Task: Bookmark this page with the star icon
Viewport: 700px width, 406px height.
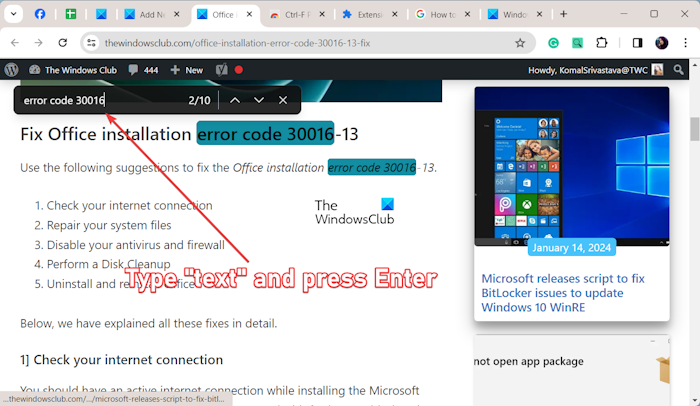Action: click(x=520, y=43)
